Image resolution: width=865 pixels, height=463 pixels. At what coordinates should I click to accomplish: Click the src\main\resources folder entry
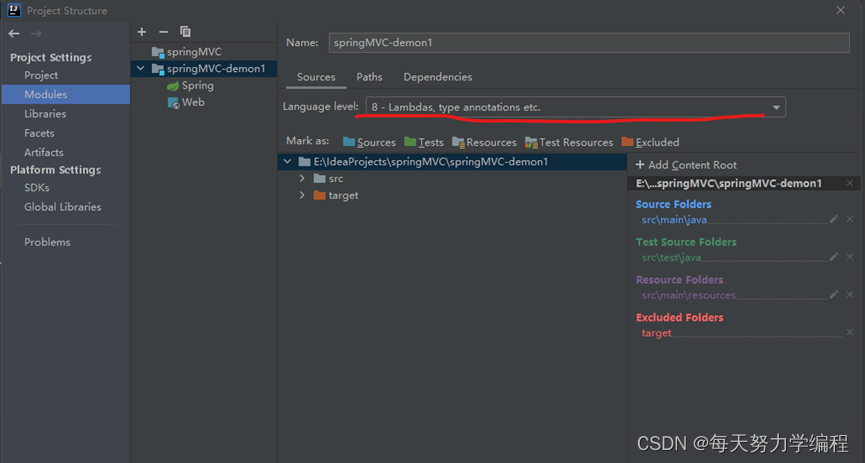(688, 295)
